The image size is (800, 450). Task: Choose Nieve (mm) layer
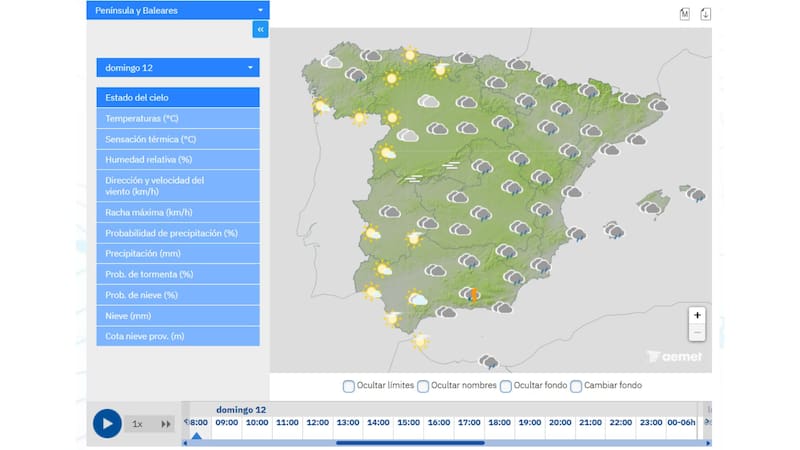[x=178, y=316]
